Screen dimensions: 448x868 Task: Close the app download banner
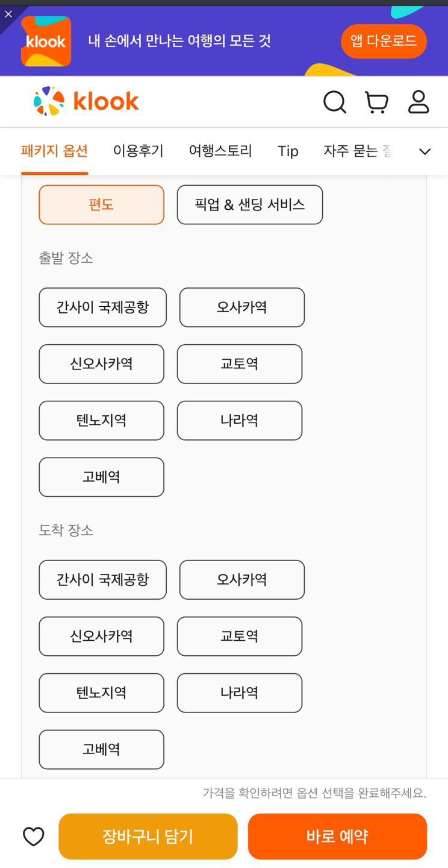[x=8, y=14]
